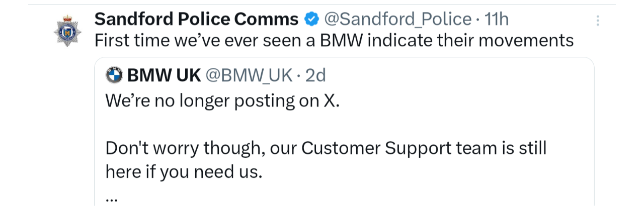Click the blue verified checkmark badge
This screenshot has height=206, width=644.
coord(312,19)
